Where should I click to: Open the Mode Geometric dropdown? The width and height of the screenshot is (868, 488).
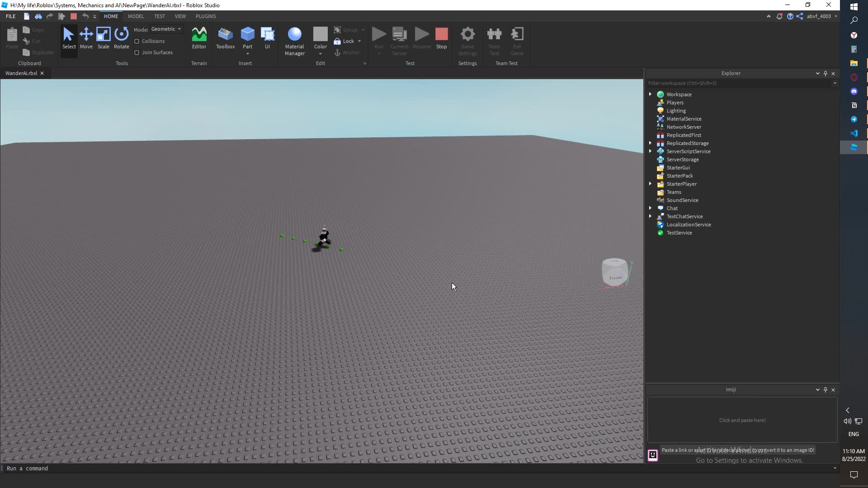coord(166,29)
